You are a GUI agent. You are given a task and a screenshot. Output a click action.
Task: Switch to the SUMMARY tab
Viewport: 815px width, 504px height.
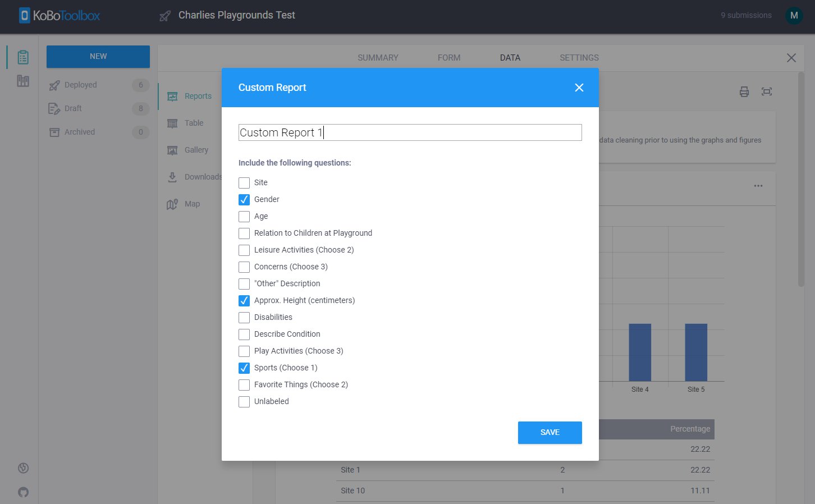coord(378,58)
